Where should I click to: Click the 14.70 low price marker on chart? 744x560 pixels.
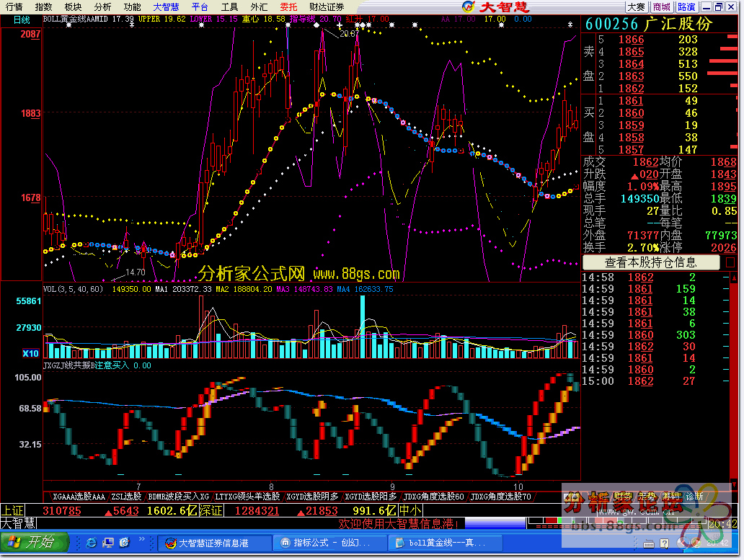pos(136,272)
